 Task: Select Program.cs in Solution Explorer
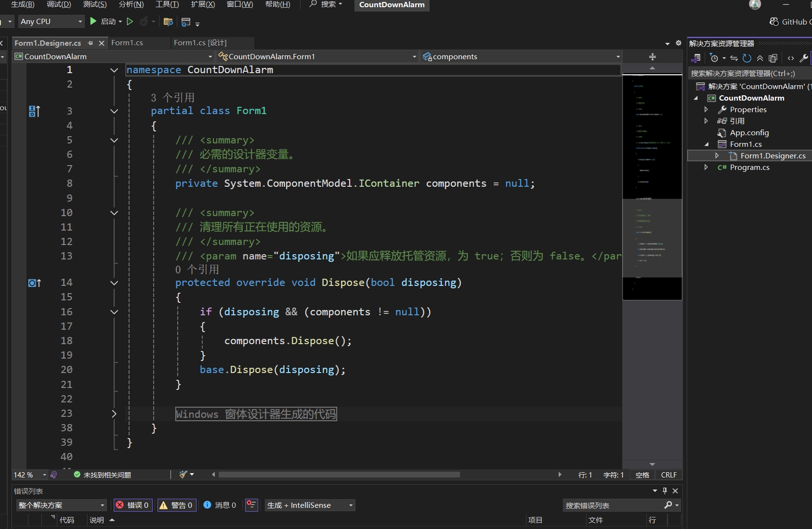[x=749, y=168]
